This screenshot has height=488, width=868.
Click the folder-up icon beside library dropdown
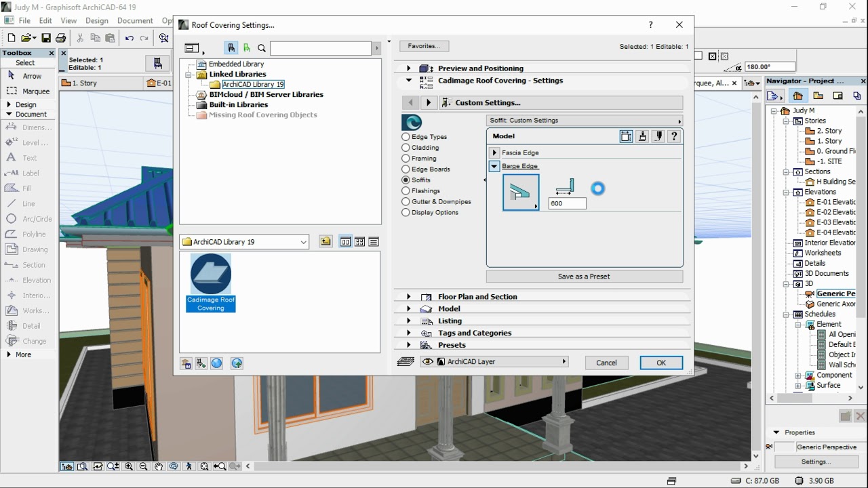pyautogui.click(x=326, y=242)
